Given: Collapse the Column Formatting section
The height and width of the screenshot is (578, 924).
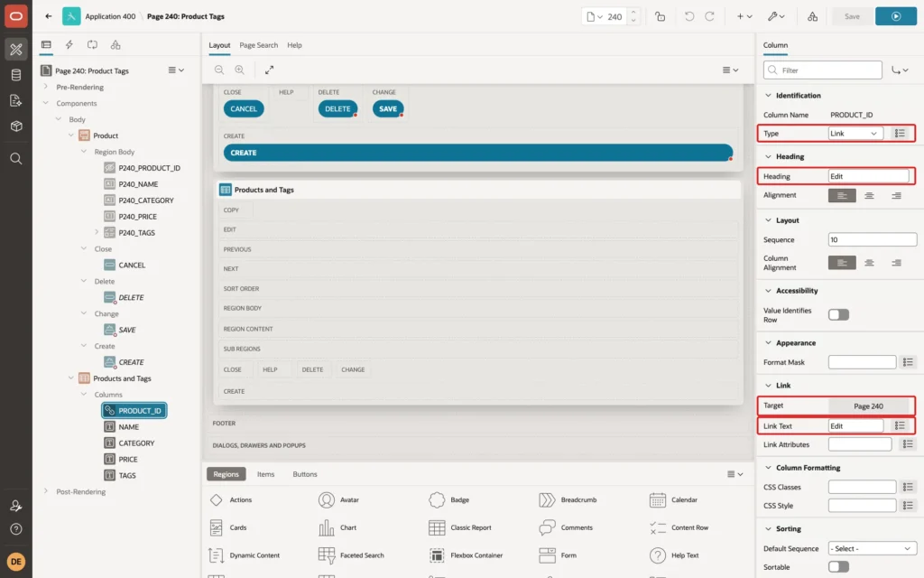Looking at the screenshot, I should pos(768,468).
